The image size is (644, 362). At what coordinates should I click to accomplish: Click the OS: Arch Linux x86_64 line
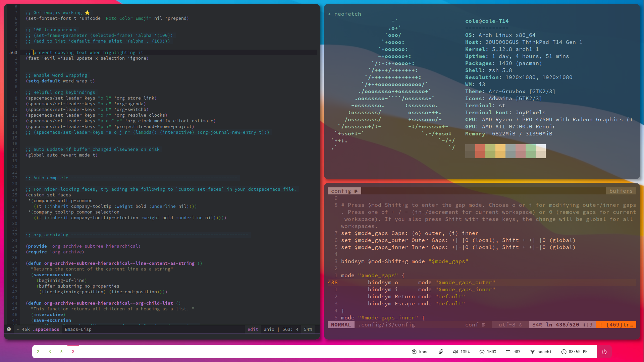click(500, 35)
